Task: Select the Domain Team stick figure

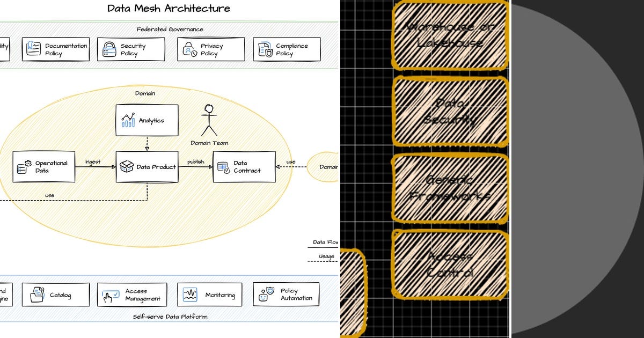Action: [208, 119]
